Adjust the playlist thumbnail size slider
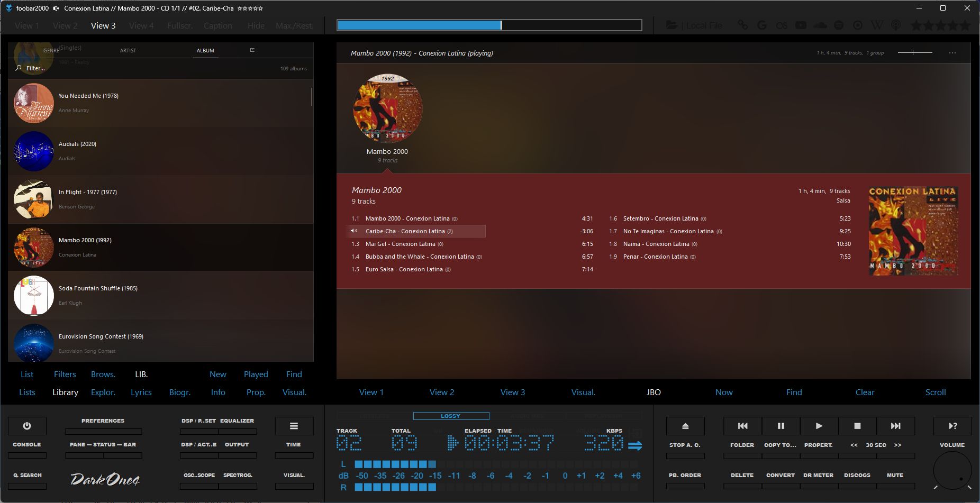Viewport: 980px width, 503px height. [x=915, y=53]
